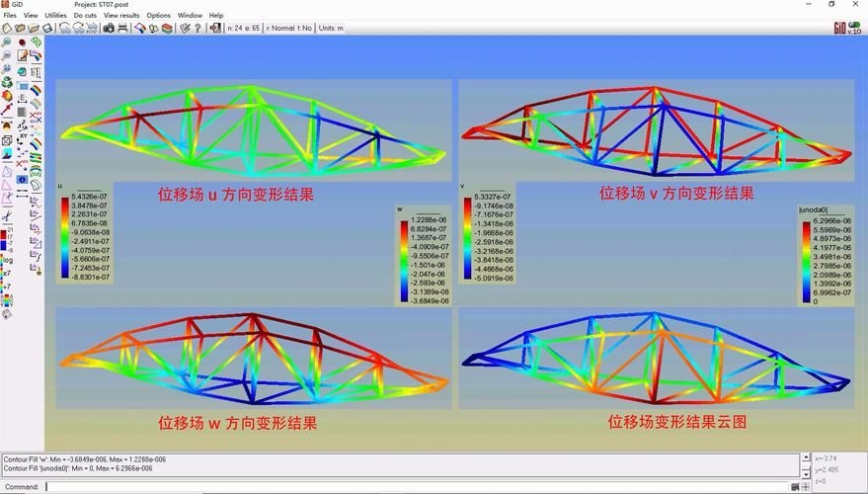Click the new file icon in toolbar
Screen dimensions: 868x494
[x=7, y=29]
